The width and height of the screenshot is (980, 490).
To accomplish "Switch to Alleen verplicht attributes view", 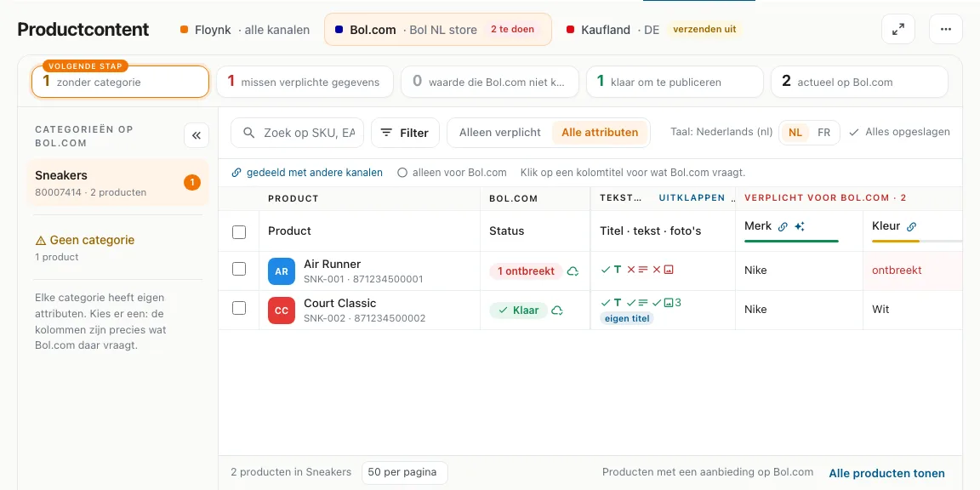I will point(500,133).
